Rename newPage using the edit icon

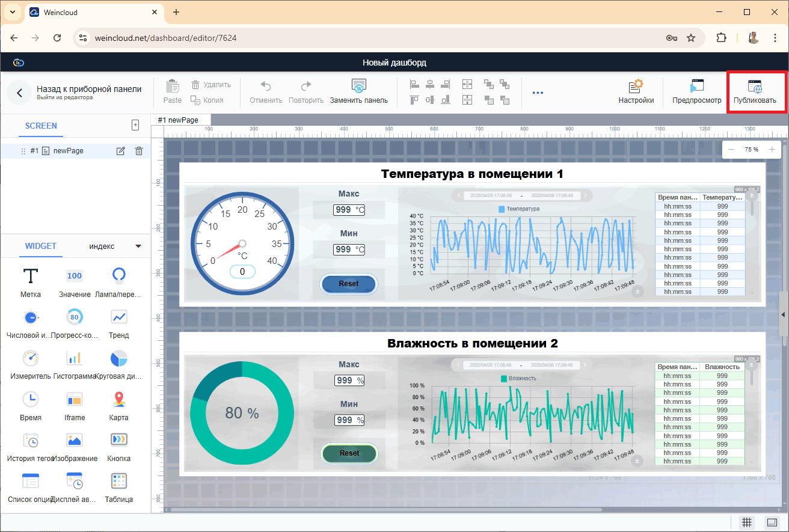(120, 151)
